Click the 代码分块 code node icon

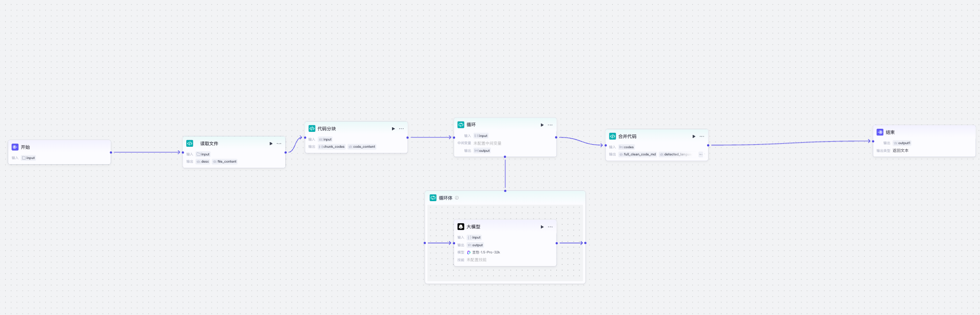[x=311, y=129]
